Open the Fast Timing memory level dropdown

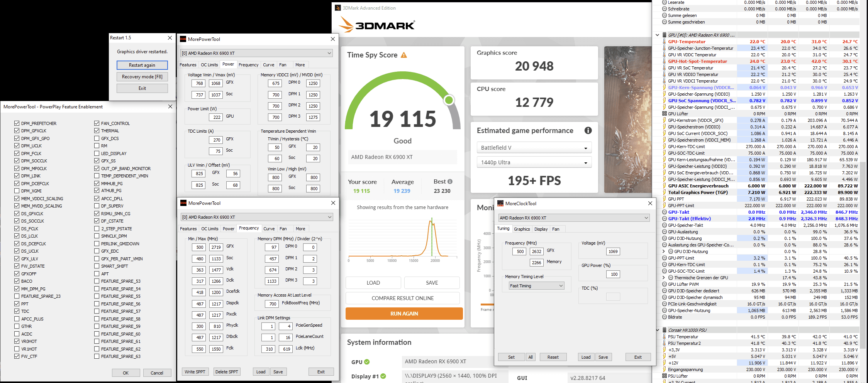[536, 286]
